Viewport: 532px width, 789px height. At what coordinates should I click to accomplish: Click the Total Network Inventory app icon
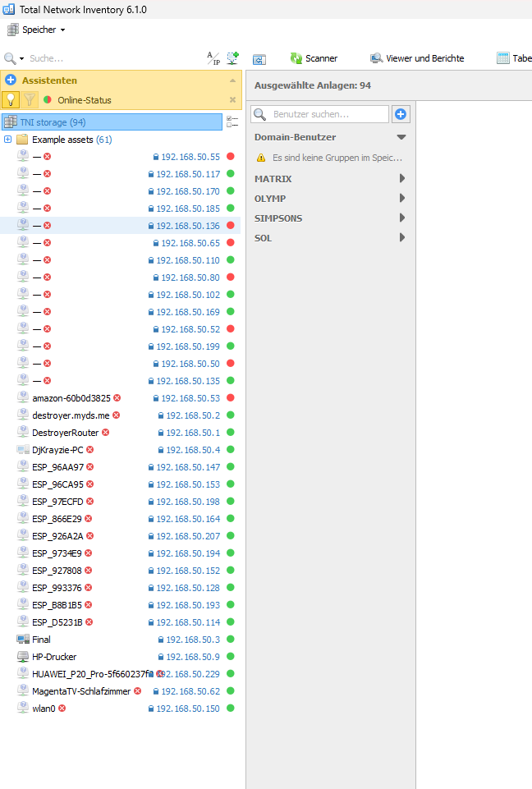point(8,9)
